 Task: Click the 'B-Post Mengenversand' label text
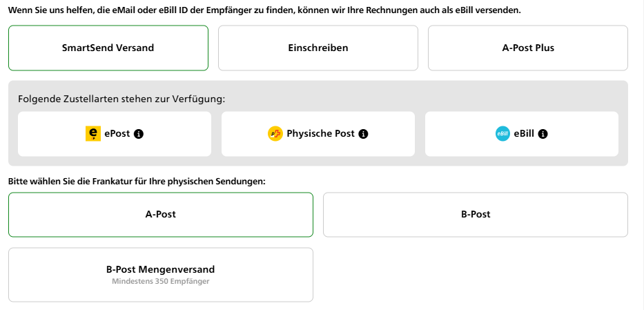pyautogui.click(x=161, y=269)
